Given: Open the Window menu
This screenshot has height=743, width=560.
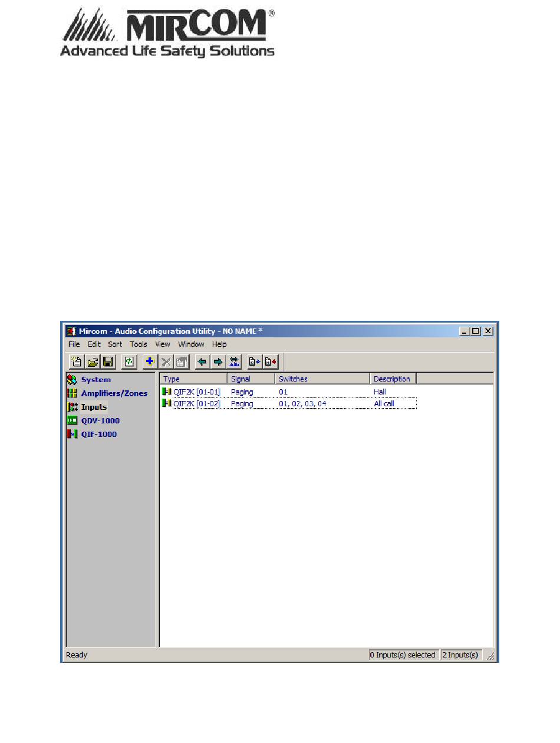Looking at the screenshot, I should pos(192,344).
